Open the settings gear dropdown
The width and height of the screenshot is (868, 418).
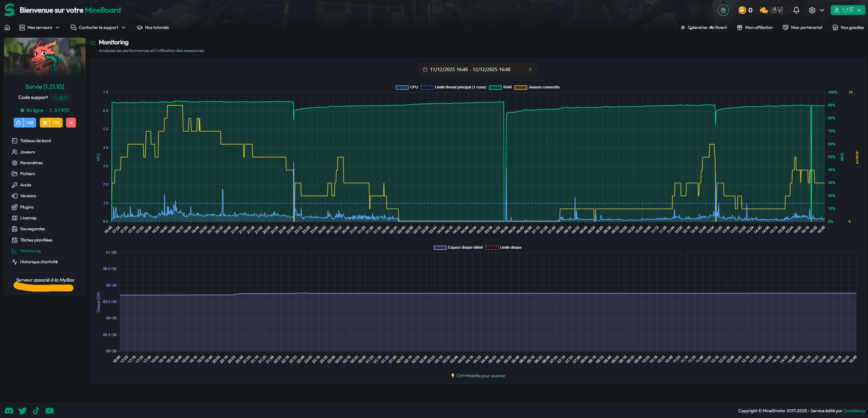tap(816, 10)
